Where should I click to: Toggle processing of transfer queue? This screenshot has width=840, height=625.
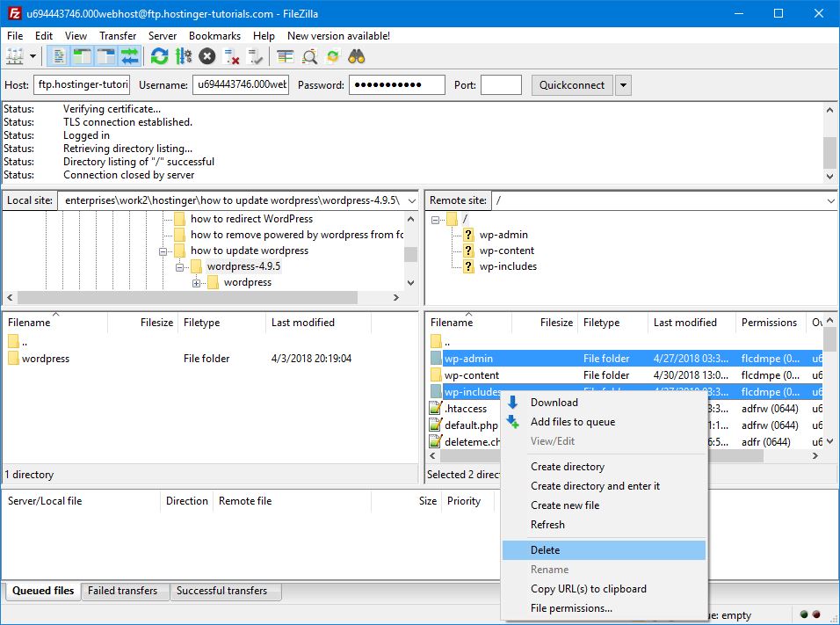tap(183, 56)
